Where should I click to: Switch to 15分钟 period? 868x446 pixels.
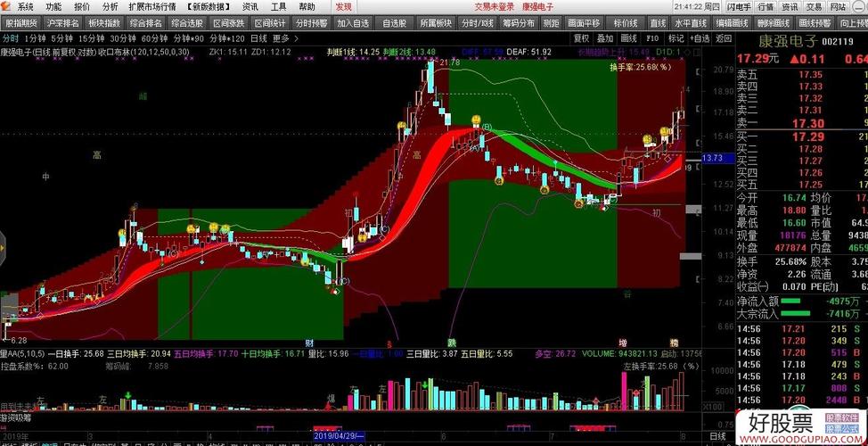point(91,38)
